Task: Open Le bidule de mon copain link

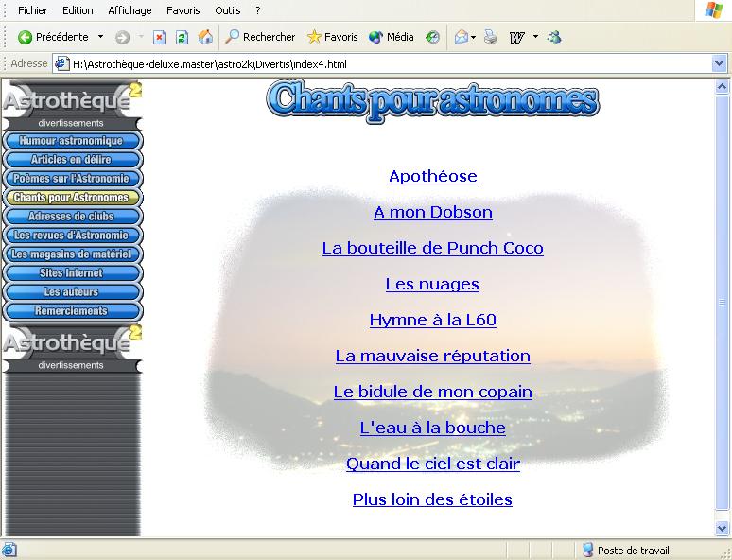Action: click(433, 392)
